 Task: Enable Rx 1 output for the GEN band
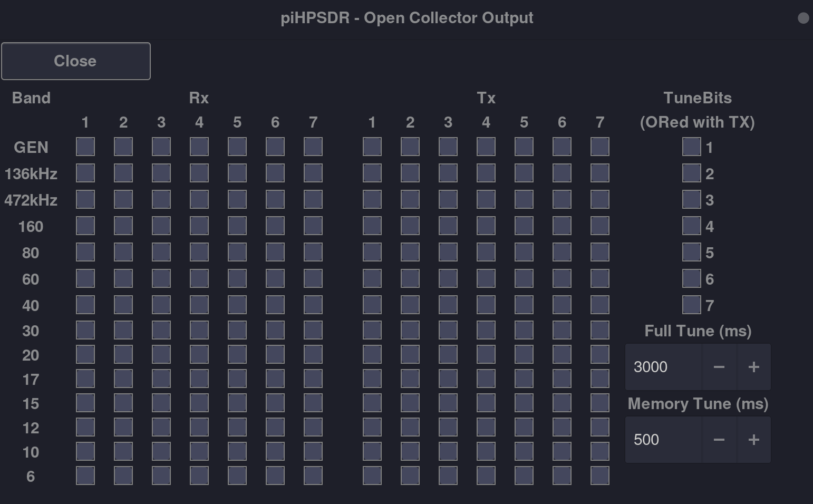coord(85,147)
